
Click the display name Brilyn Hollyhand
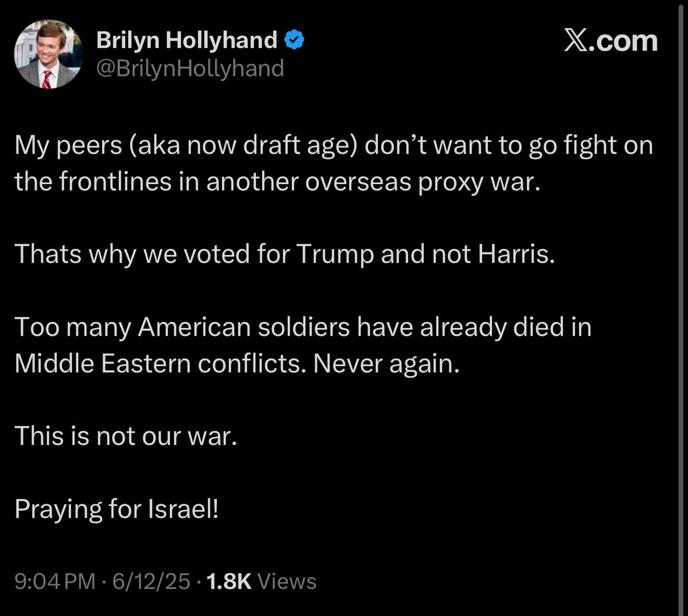coord(187,40)
